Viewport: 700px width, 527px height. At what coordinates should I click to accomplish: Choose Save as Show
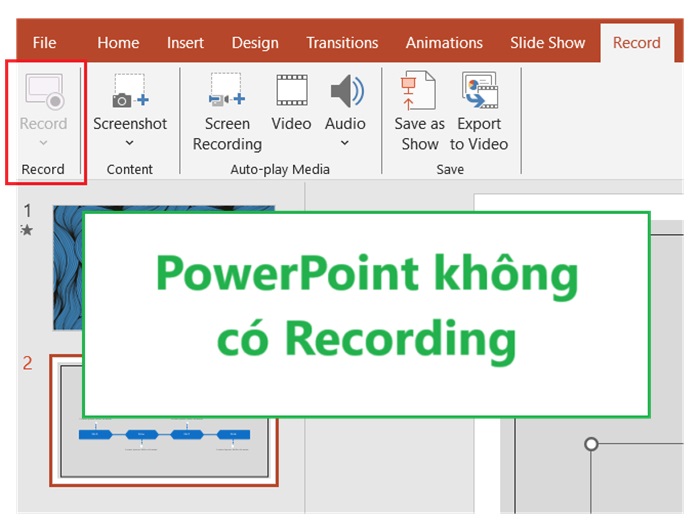(x=419, y=112)
